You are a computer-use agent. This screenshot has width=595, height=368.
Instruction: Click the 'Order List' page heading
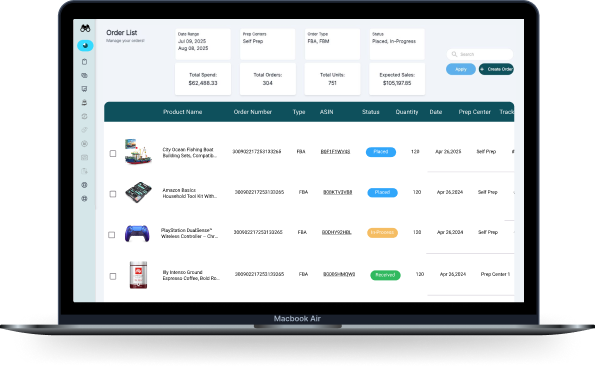tap(121, 33)
